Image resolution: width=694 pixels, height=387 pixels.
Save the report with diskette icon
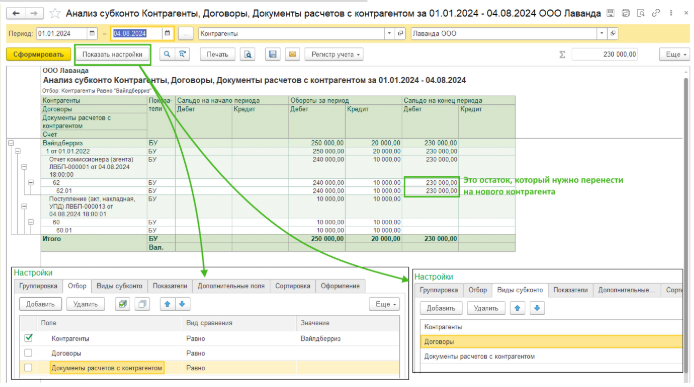point(273,54)
